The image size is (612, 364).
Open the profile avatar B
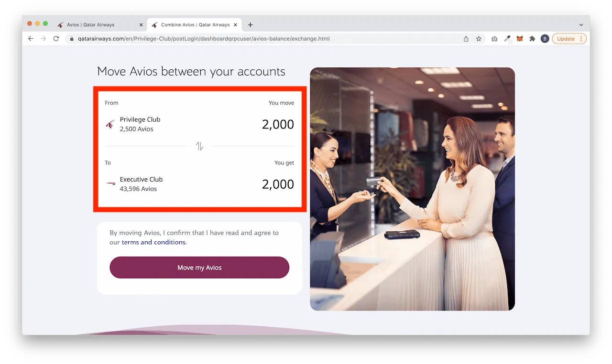tap(545, 39)
